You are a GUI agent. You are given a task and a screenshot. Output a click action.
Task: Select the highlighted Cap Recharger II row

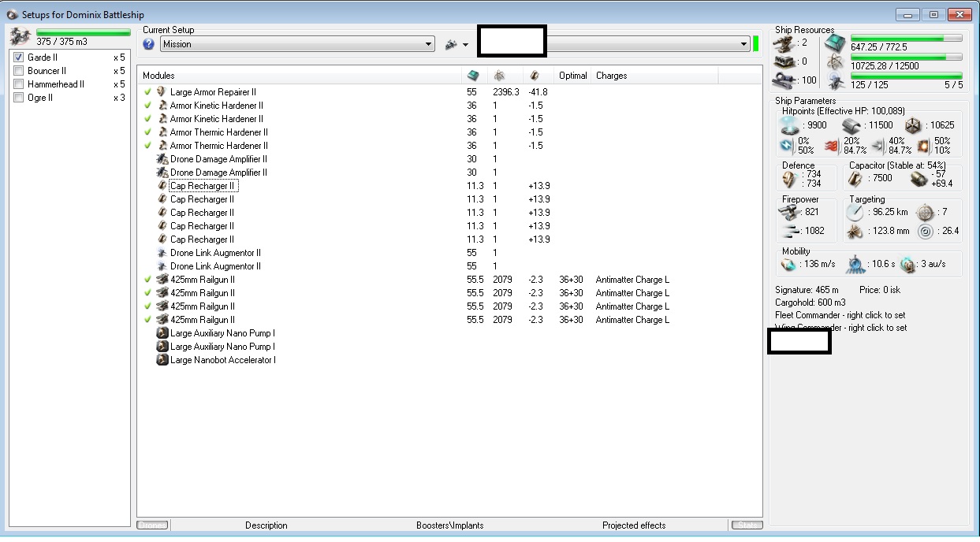click(449, 186)
